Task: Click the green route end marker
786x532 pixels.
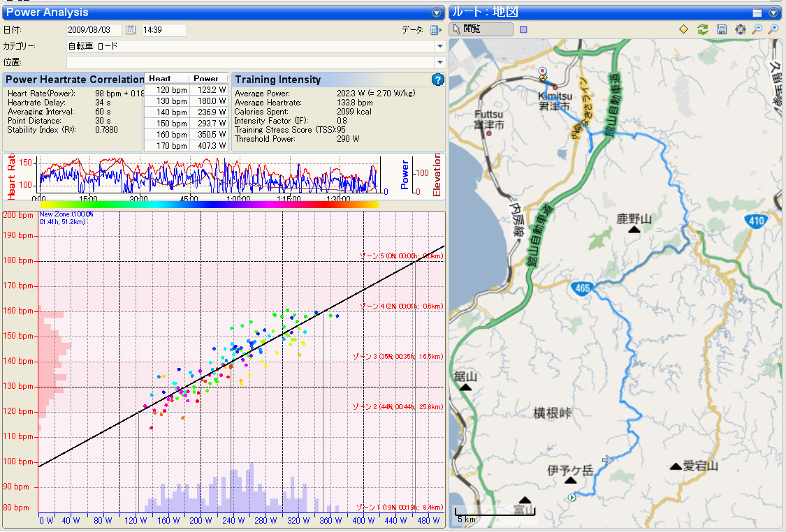Action: (572, 497)
